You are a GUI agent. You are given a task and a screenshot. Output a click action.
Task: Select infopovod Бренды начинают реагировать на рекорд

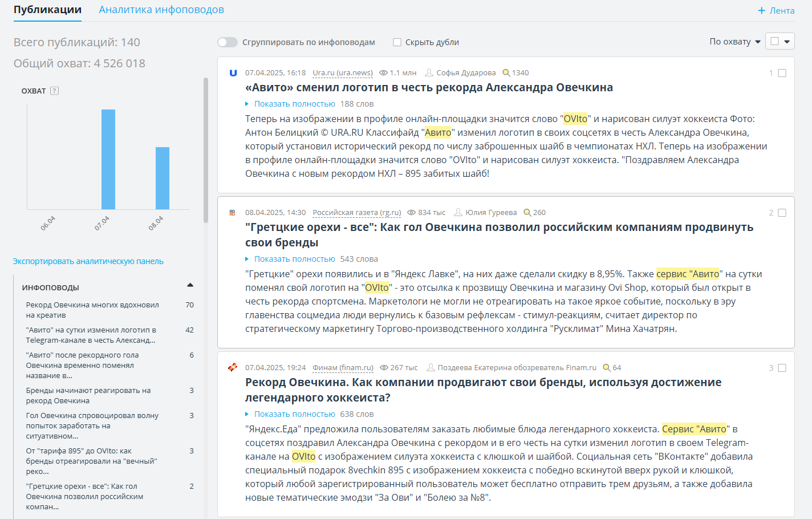pos(88,395)
